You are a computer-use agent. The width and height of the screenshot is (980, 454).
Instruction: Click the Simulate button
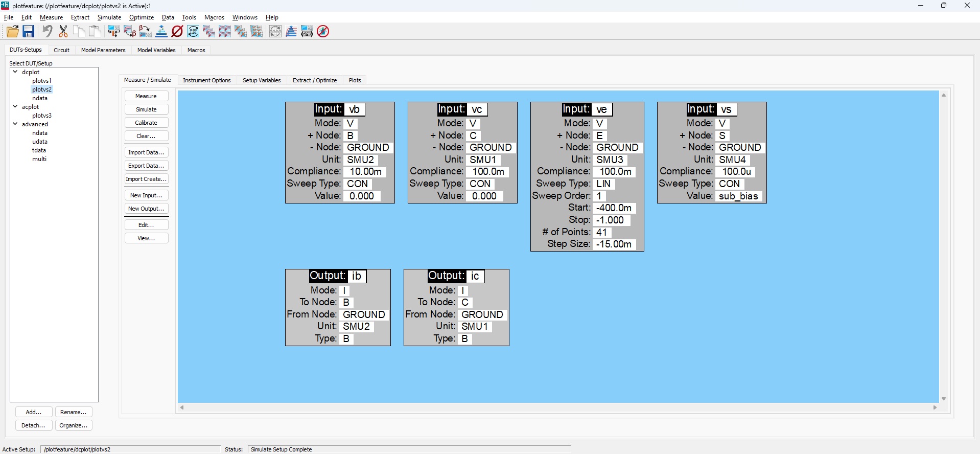tap(146, 109)
